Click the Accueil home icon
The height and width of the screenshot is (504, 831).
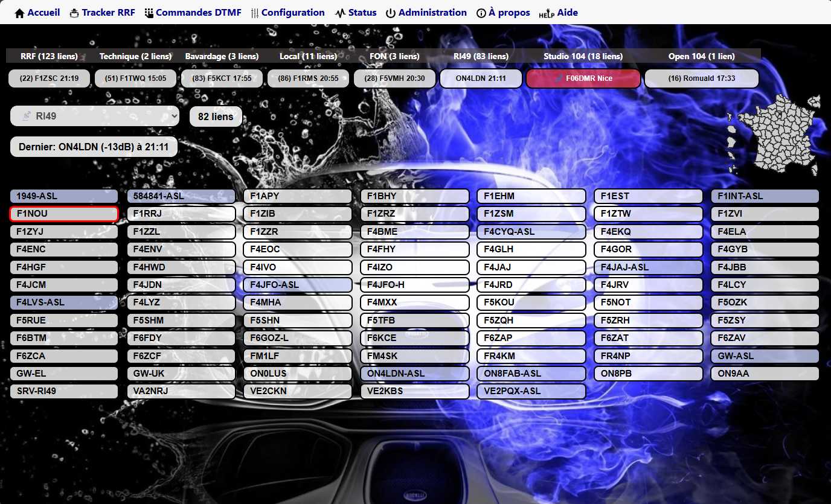pos(19,13)
